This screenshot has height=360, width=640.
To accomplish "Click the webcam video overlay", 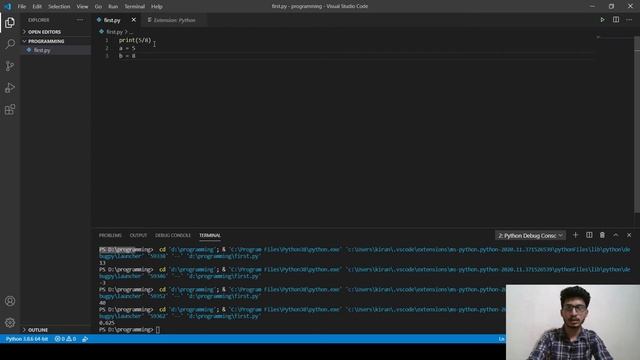I will click(573, 322).
